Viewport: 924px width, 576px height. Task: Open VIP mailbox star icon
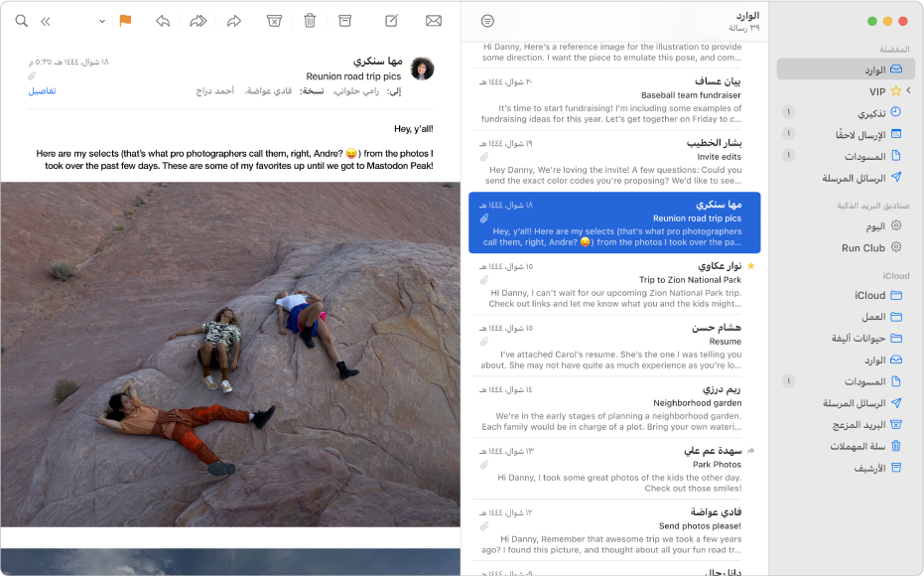tap(895, 90)
